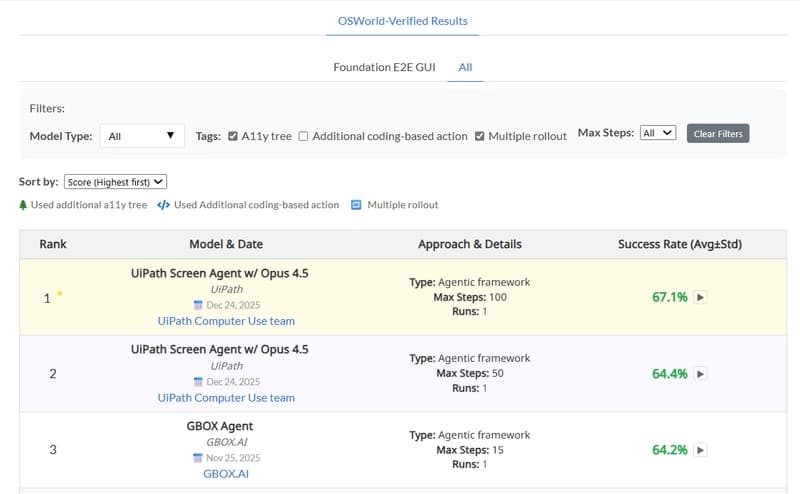Viewport: 800px width, 494px height.
Task: Click the green tree a11y legend icon
Action: (x=23, y=205)
